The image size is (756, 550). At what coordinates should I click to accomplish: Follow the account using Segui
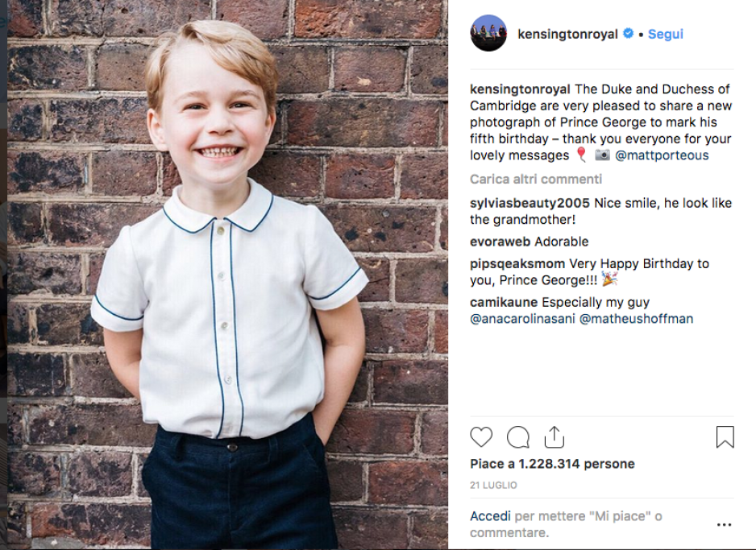pyautogui.click(x=666, y=35)
